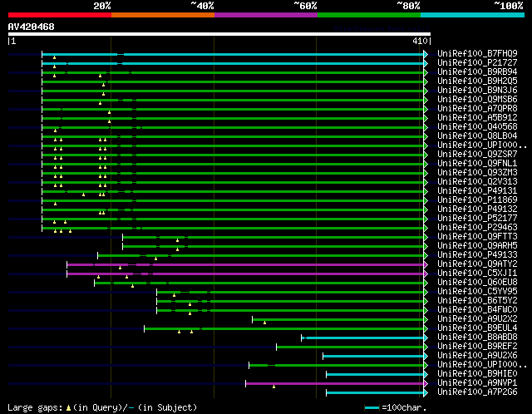The image size is (532, 414).
Task: Select the UniRef100_A9U2X6 label
Action: point(477,356)
